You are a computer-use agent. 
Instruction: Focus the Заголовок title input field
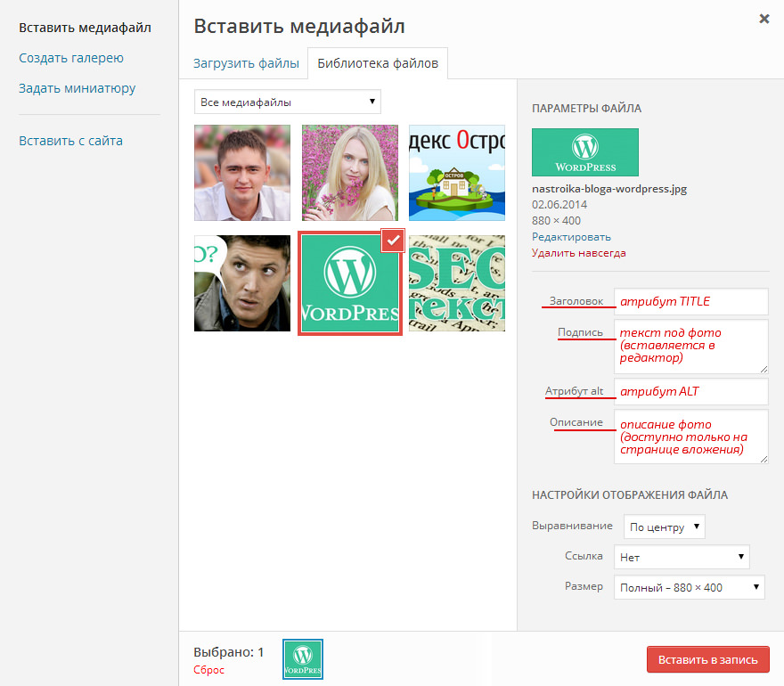point(691,301)
